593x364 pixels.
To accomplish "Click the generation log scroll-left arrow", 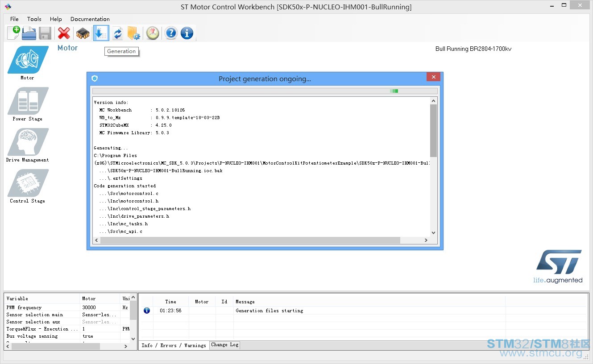I will (x=96, y=240).
